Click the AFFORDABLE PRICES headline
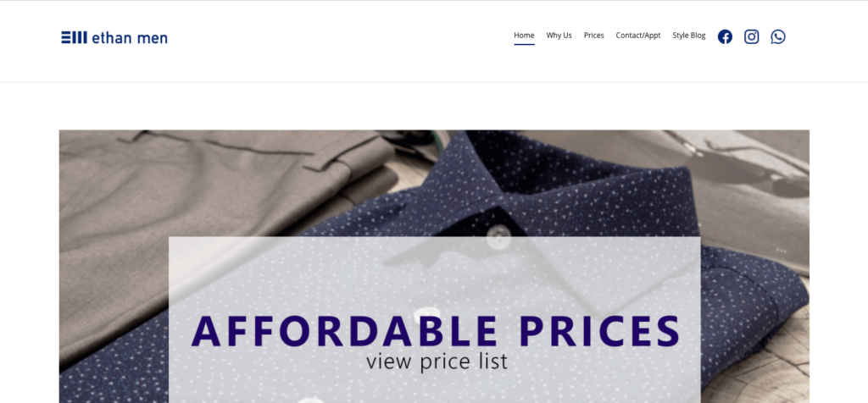868x403 pixels. pyautogui.click(x=436, y=331)
